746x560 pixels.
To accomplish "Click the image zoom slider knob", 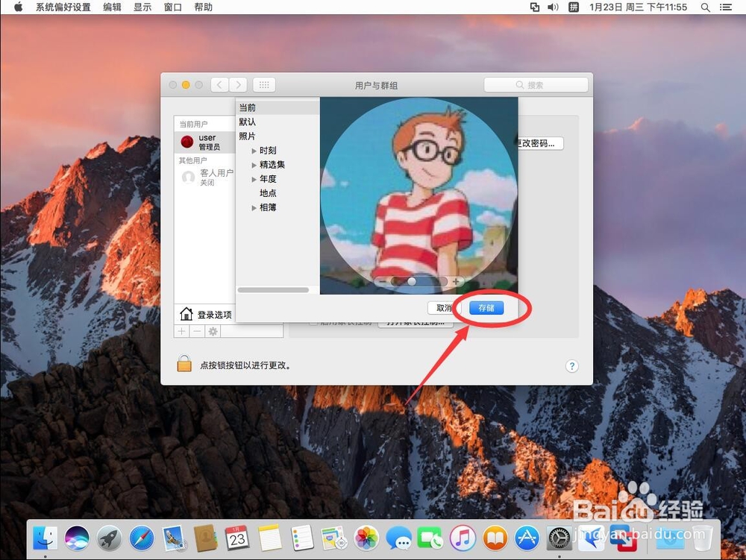I will point(412,281).
